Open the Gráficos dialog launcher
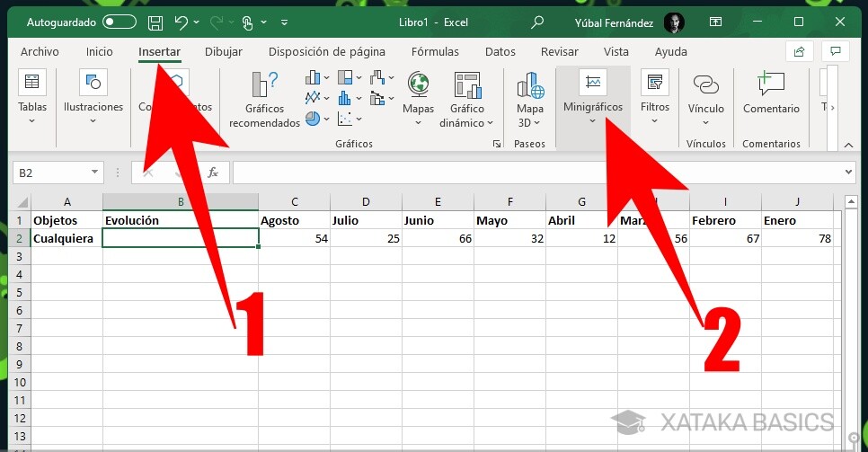This screenshot has height=452, width=868. (x=497, y=144)
